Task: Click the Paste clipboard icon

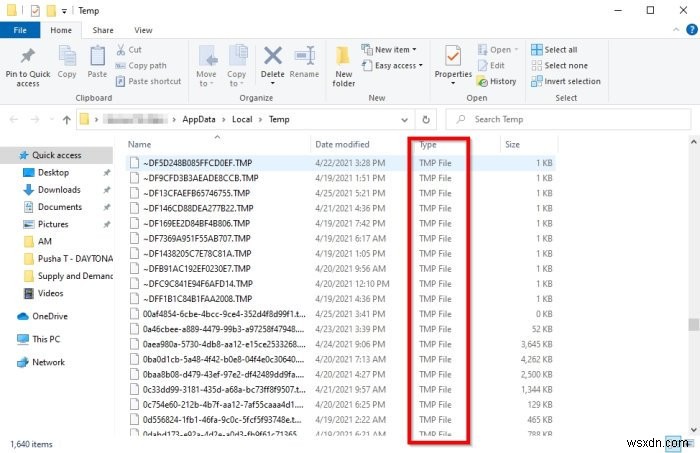Action: 97,56
